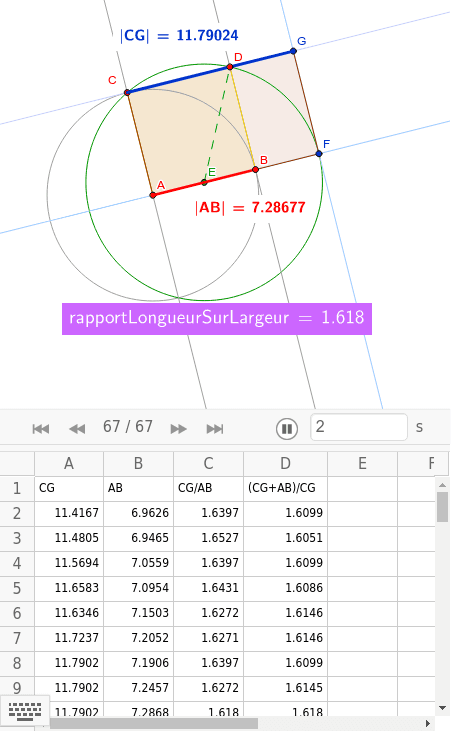Select column E header
This screenshot has width=452, height=733.
click(362, 463)
